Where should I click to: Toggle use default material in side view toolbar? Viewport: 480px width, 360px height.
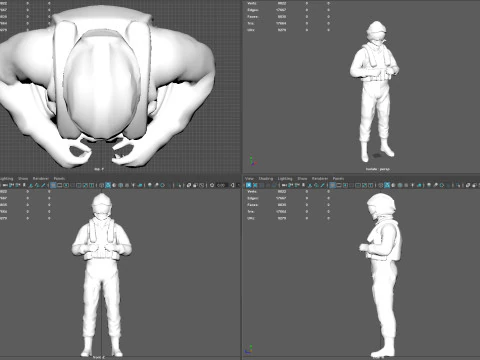click(393, 185)
